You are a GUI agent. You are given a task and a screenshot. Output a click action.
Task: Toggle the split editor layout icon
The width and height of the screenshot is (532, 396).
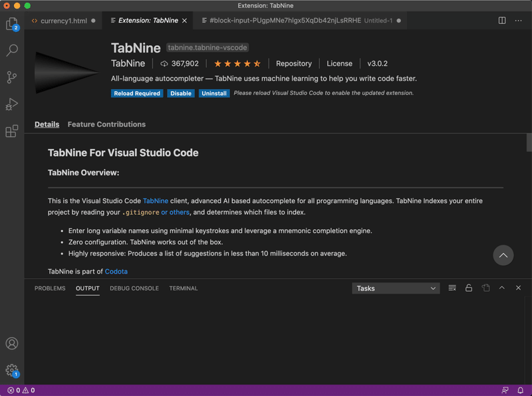(501, 21)
